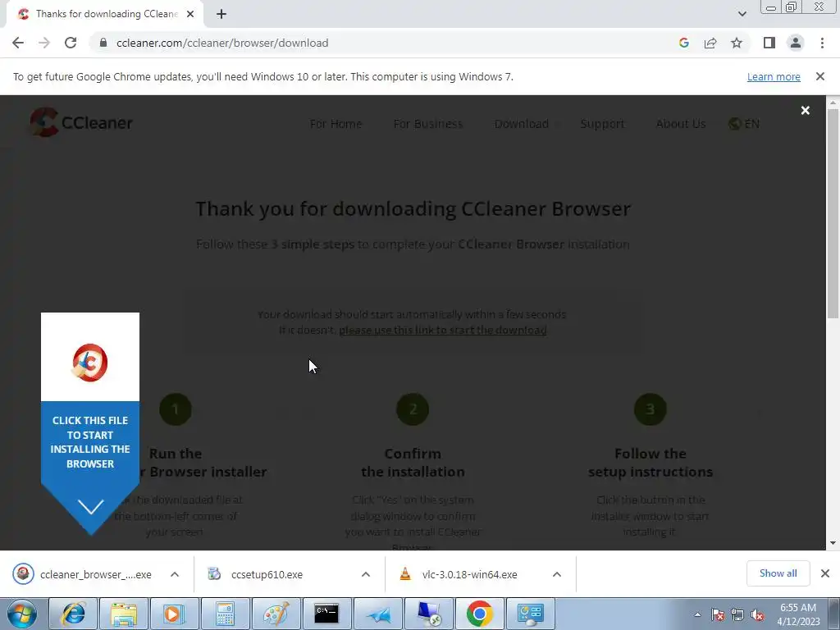
Task: Click the share page icon
Action: coord(710,43)
